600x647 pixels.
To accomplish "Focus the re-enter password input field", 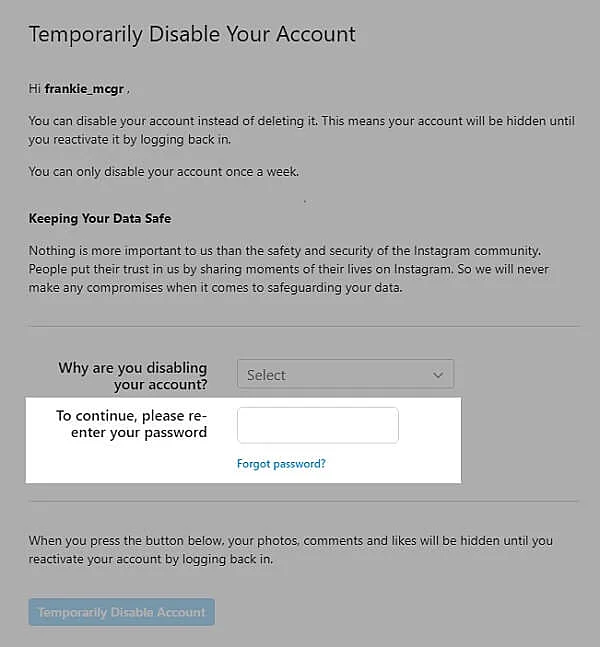I will click(x=318, y=425).
